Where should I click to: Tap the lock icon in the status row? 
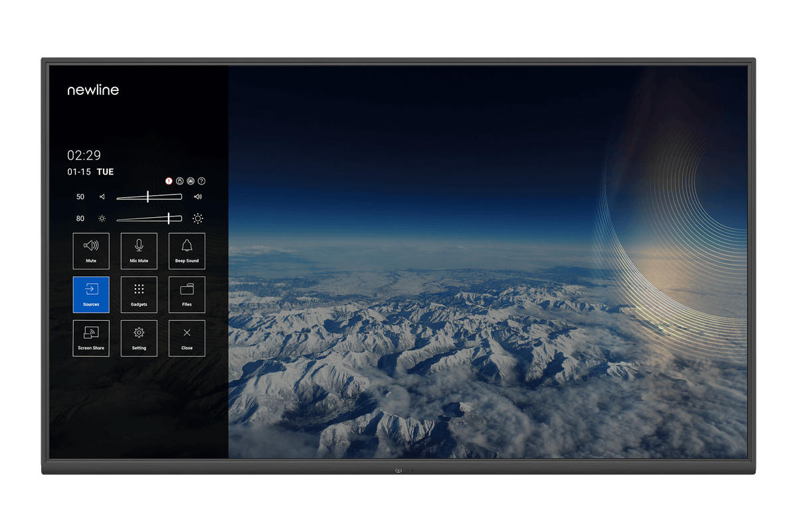coord(179,181)
